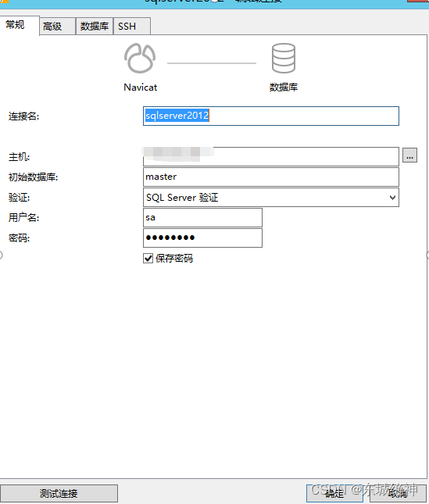This screenshot has width=429, height=504.
Task: Confirm with the 确定 button
Action: pos(334,493)
